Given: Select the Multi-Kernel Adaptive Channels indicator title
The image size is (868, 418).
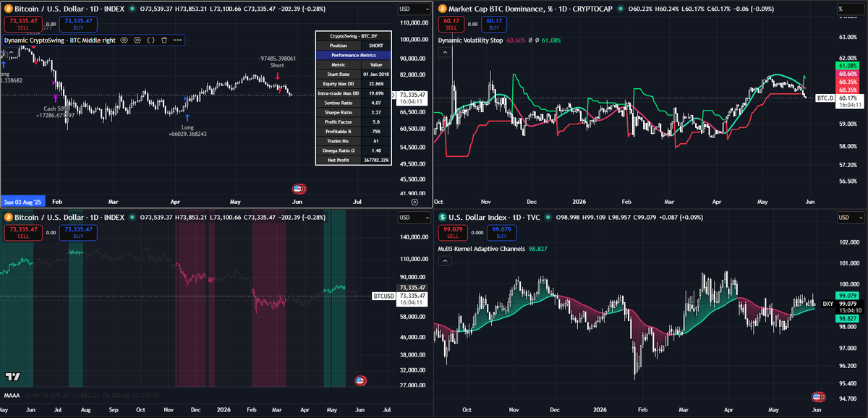Looking at the screenshot, I should click(483, 249).
